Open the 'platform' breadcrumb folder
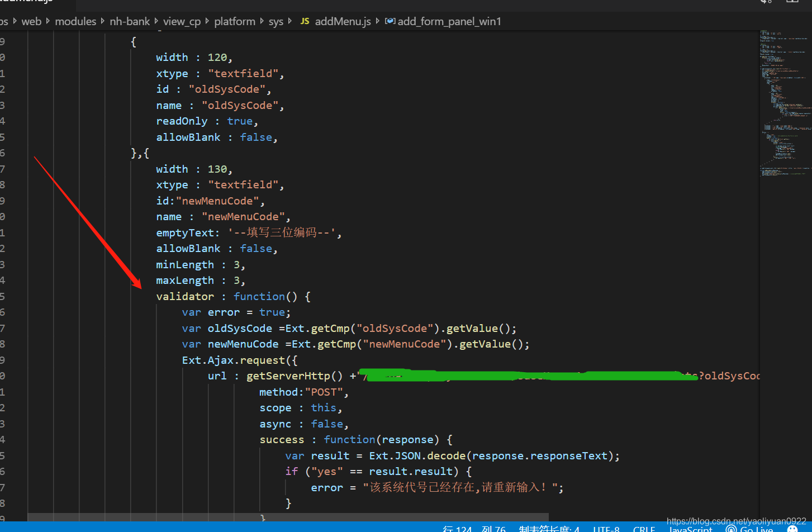 click(x=235, y=21)
